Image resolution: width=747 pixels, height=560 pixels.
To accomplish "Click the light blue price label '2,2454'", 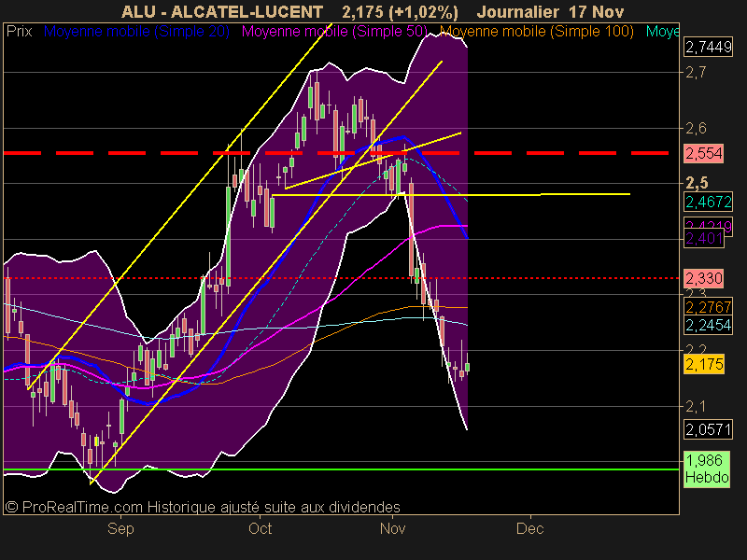I will click(x=709, y=325).
